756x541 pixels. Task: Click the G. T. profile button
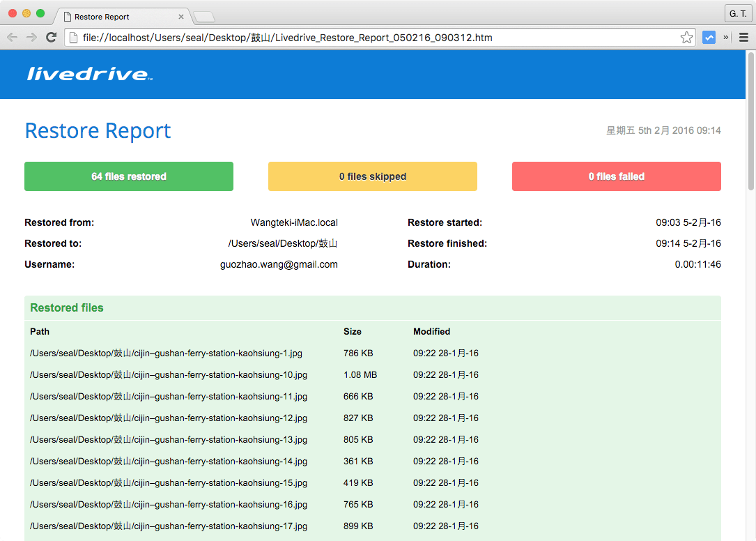point(736,14)
